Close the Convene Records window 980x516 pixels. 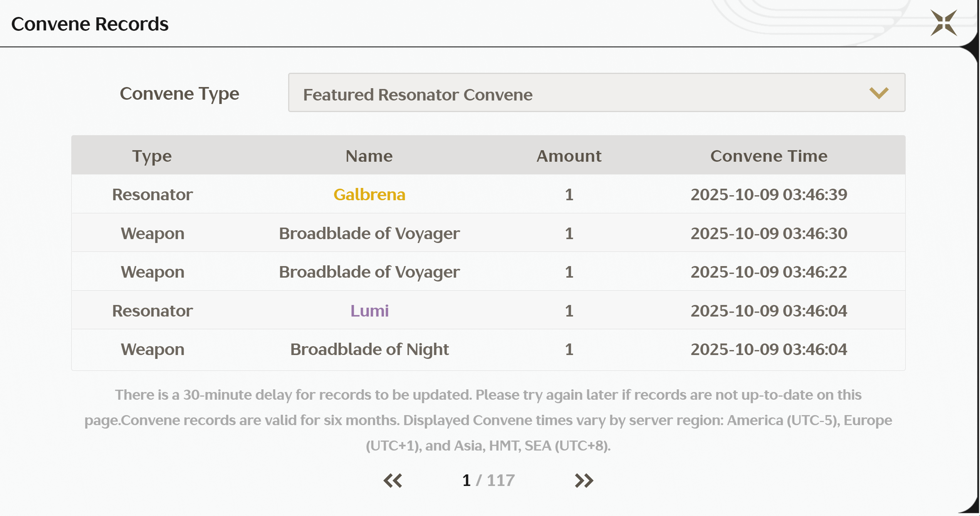point(943,23)
